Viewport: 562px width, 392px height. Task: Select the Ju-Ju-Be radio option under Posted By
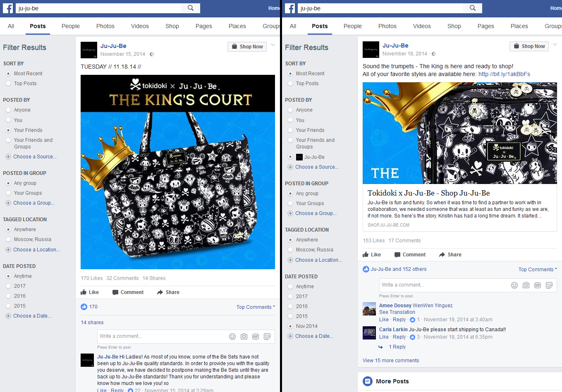click(290, 157)
